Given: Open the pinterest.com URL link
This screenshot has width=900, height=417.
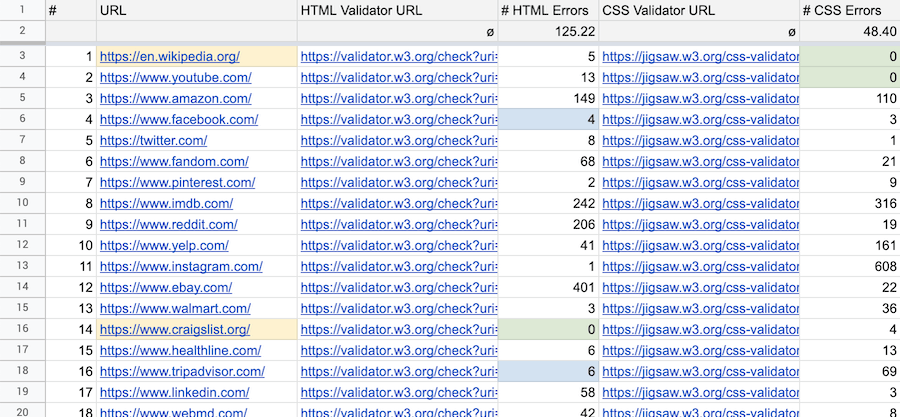Looking at the screenshot, I should [177, 183].
